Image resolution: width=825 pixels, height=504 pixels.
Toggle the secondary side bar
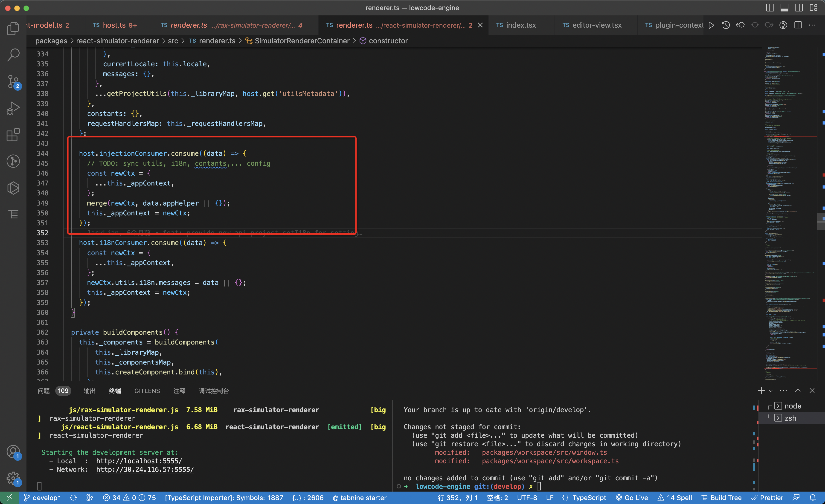799,7
